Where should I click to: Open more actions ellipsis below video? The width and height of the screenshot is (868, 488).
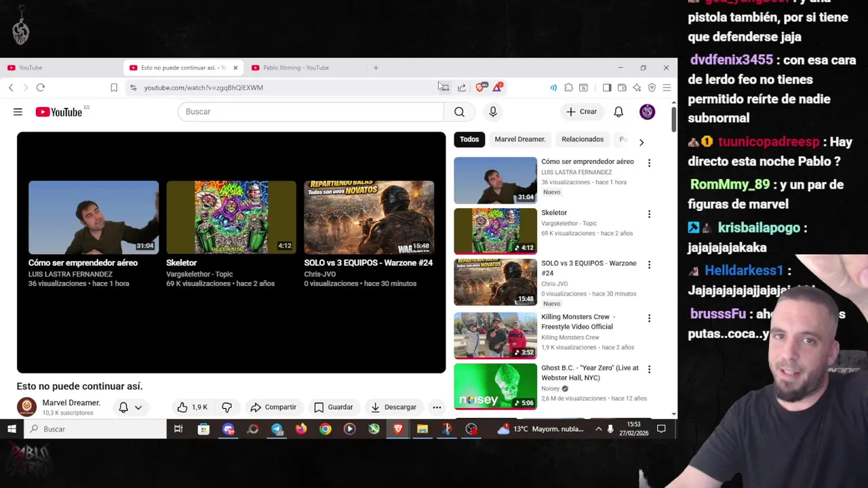click(x=437, y=407)
